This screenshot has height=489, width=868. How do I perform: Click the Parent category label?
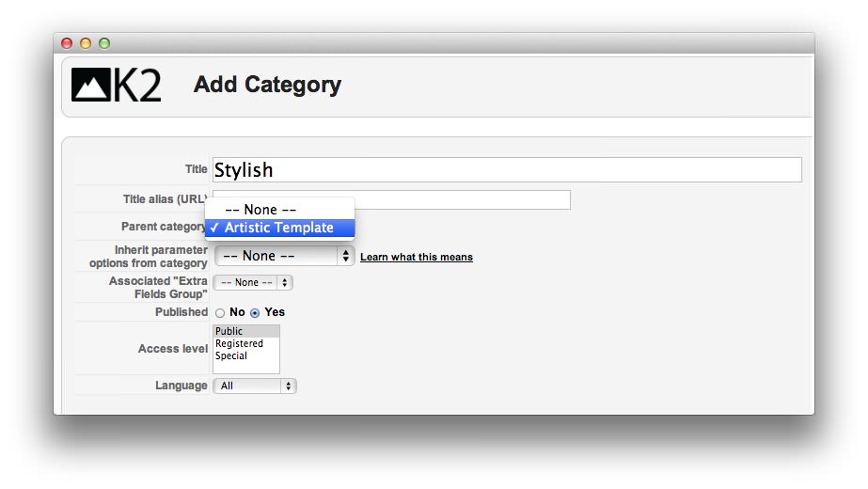point(163,227)
